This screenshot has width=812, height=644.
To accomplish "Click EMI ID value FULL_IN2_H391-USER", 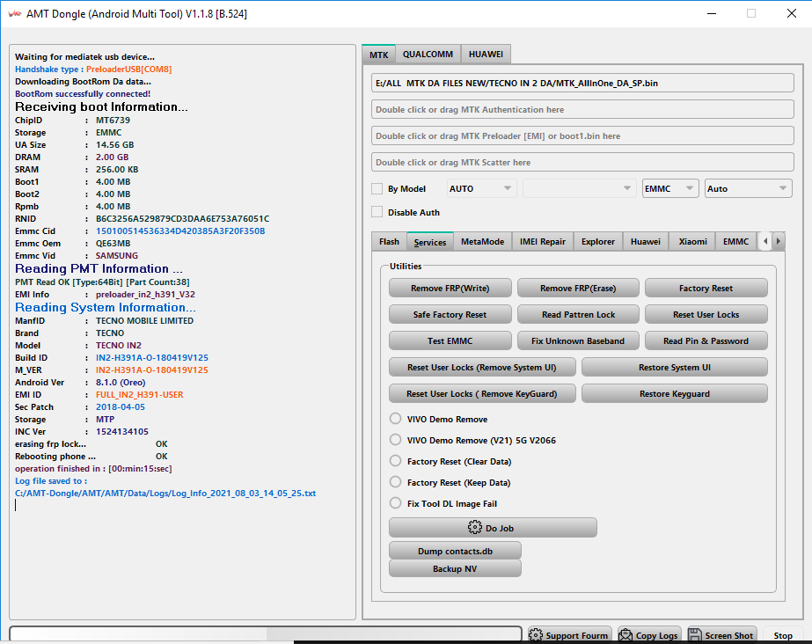I will point(139,394).
